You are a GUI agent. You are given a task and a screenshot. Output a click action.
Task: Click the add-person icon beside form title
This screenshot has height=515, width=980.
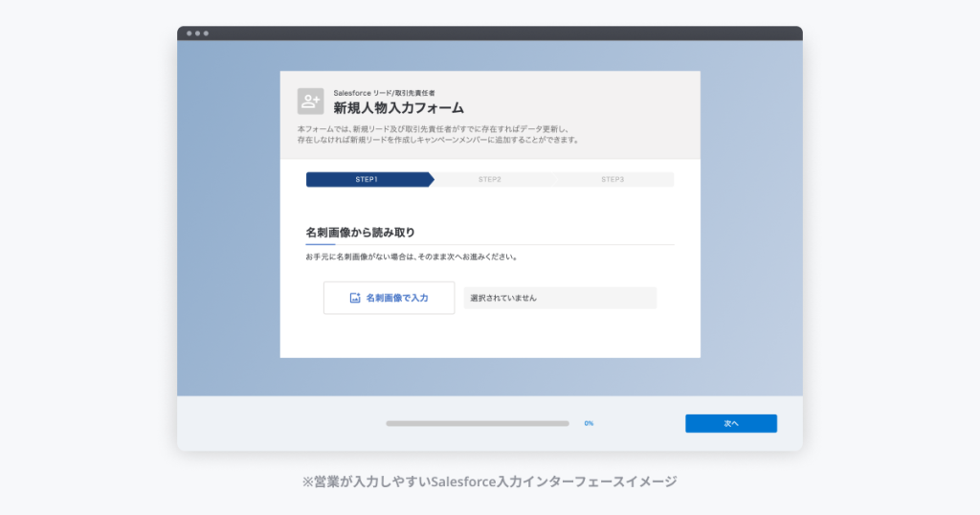(310, 101)
